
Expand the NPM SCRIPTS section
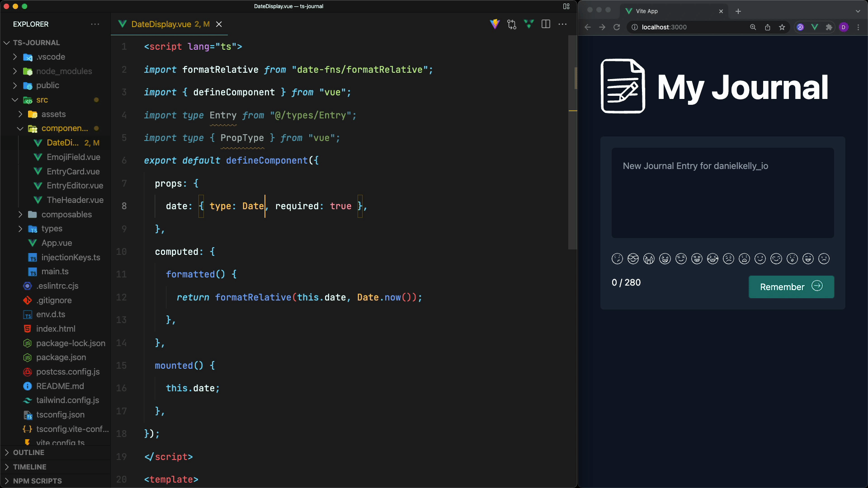[x=37, y=481]
